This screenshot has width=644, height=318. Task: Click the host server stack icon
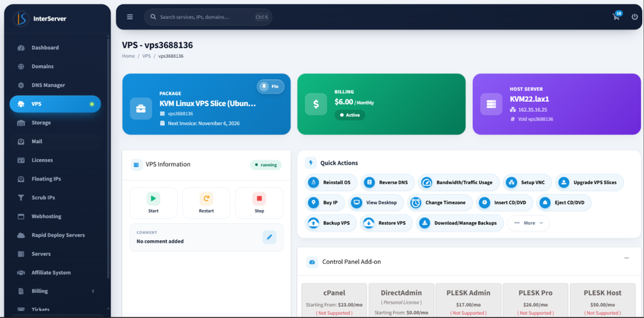click(x=491, y=104)
